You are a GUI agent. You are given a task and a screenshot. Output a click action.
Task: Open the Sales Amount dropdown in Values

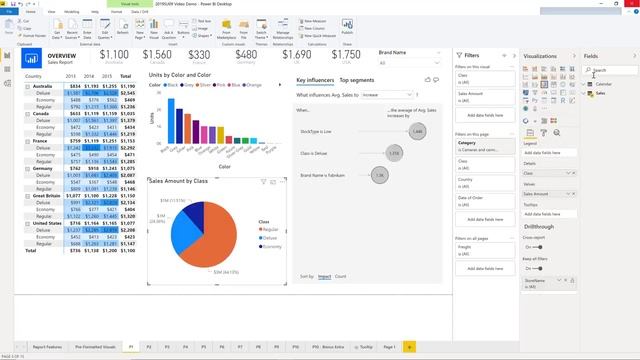pos(568,194)
